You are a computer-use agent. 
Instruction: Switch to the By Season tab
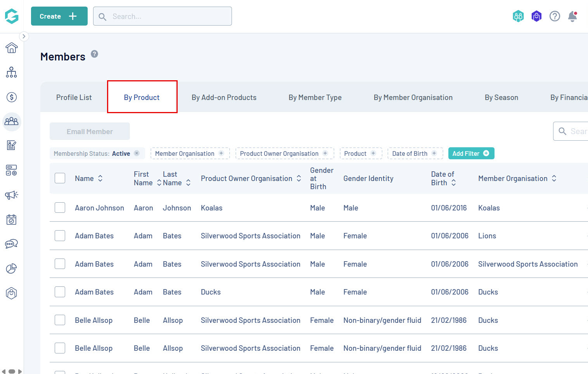[x=502, y=97]
